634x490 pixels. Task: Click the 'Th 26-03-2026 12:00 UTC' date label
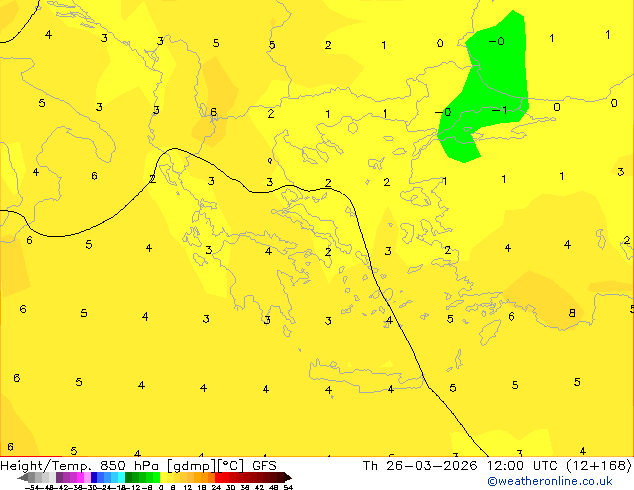(x=461, y=466)
